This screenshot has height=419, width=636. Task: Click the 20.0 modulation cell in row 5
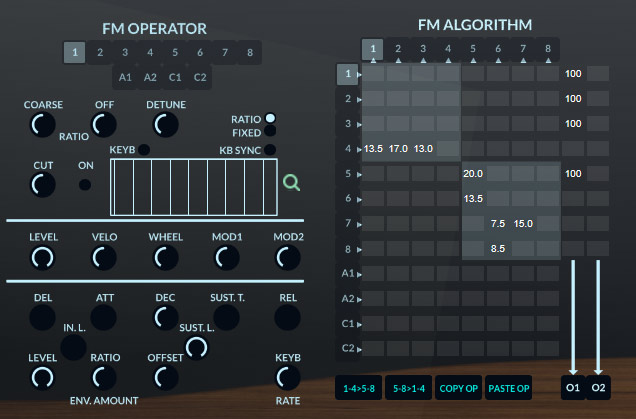[473, 173]
